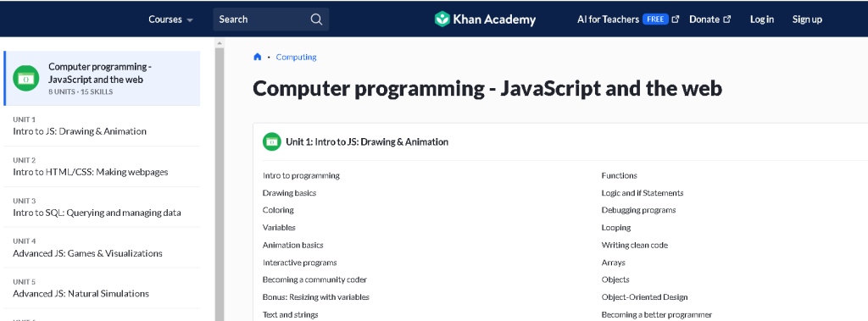The width and height of the screenshot is (868, 321).
Task: Open the Functions lesson
Action: click(619, 175)
